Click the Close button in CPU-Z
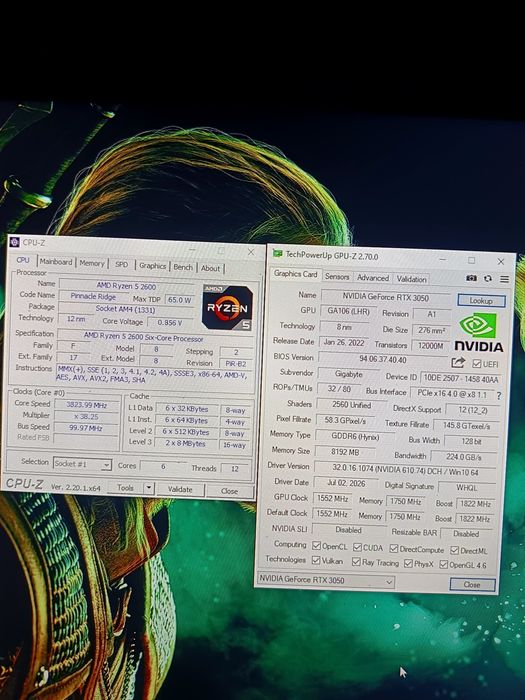Viewport: 525px width, 700px height. point(229,491)
